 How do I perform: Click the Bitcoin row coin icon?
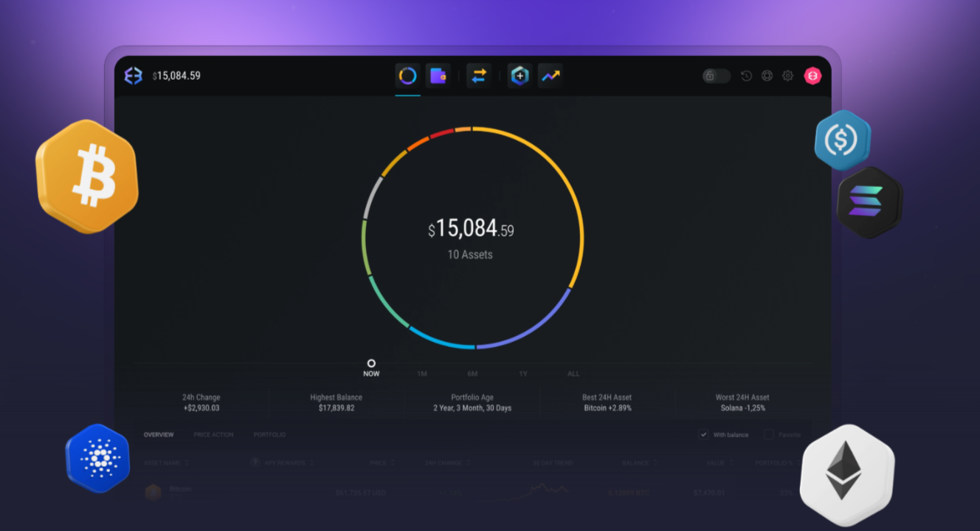coord(153,493)
